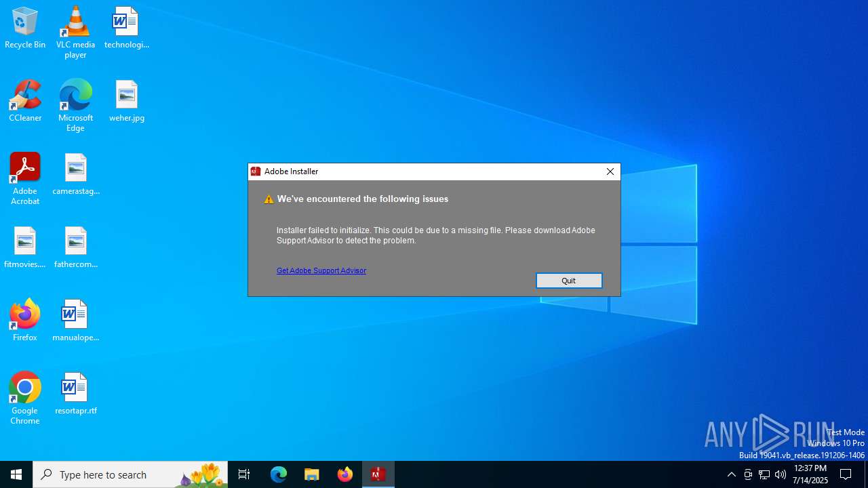Select the VLC media player shortcut
Screen dimensions: 868x488
point(75,32)
